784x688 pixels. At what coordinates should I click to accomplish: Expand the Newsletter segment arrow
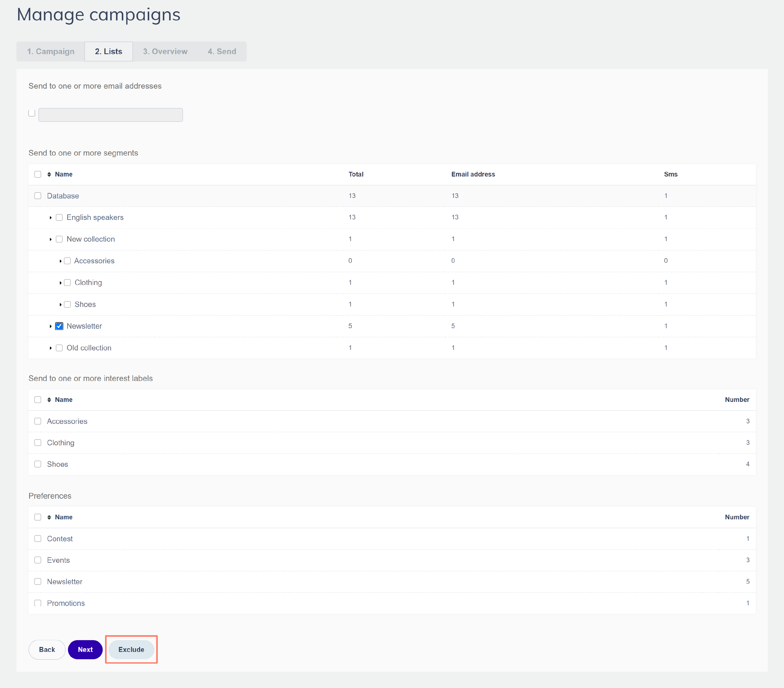tap(50, 326)
